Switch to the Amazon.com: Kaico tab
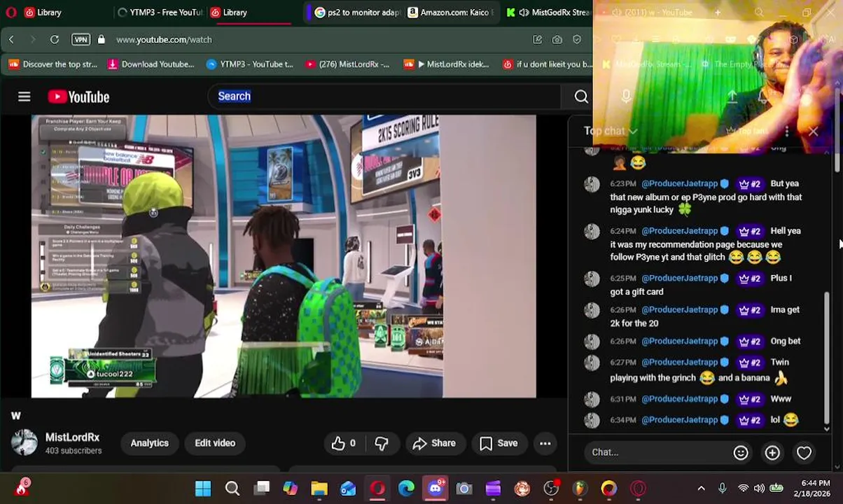843x504 pixels. click(451, 12)
